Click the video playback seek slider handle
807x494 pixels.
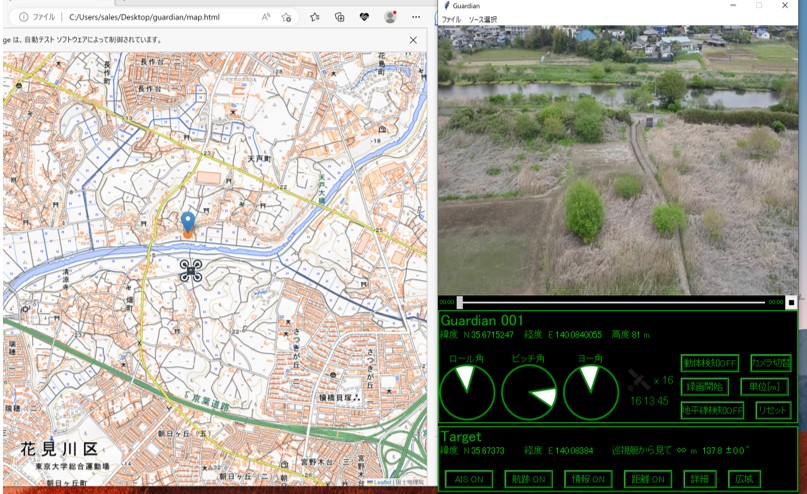[x=460, y=302]
